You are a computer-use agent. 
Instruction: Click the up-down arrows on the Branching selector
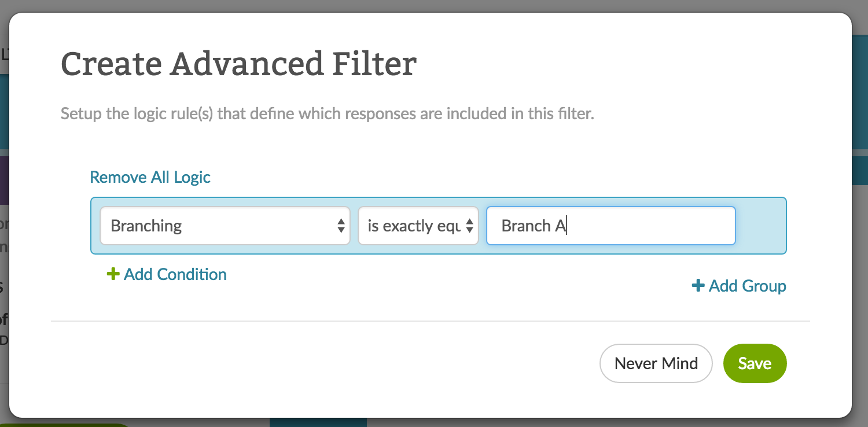[x=341, y=226]
